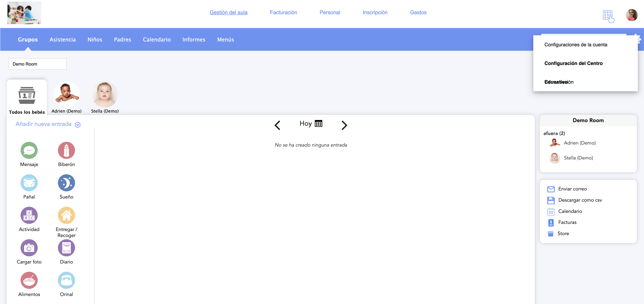Open the Actividad blocks icon
The height and width of the screenshot is (304, 644).
(29, 215)
